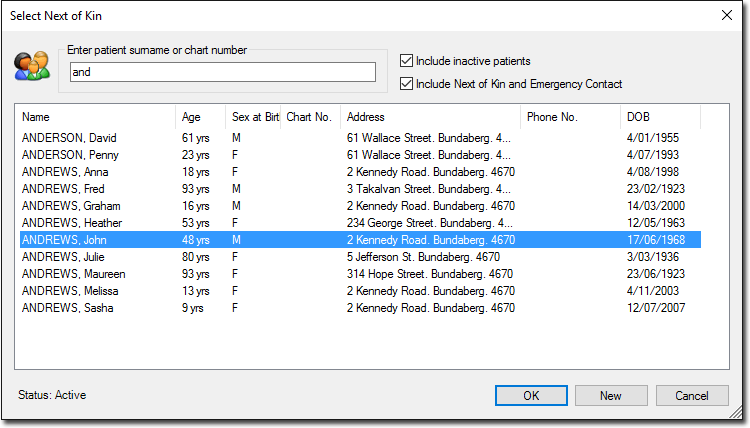Image resolution: width=750 pixels, height=428 pixels.
Task: Click the DOB column header
Action: click(660, 117)
